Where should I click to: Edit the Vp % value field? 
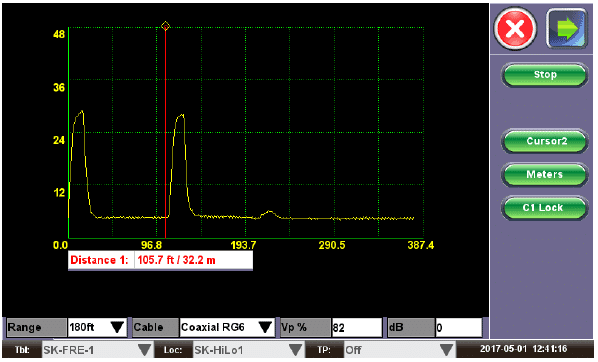pos(357,328)
